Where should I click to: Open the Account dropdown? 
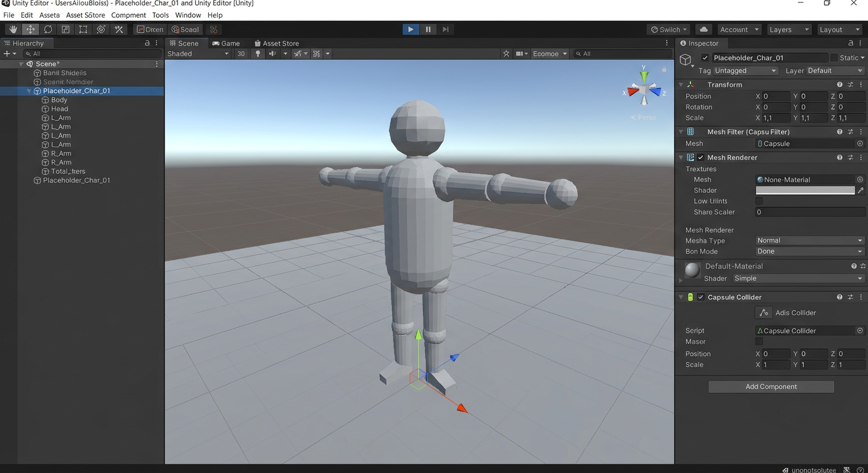(739, 30)
